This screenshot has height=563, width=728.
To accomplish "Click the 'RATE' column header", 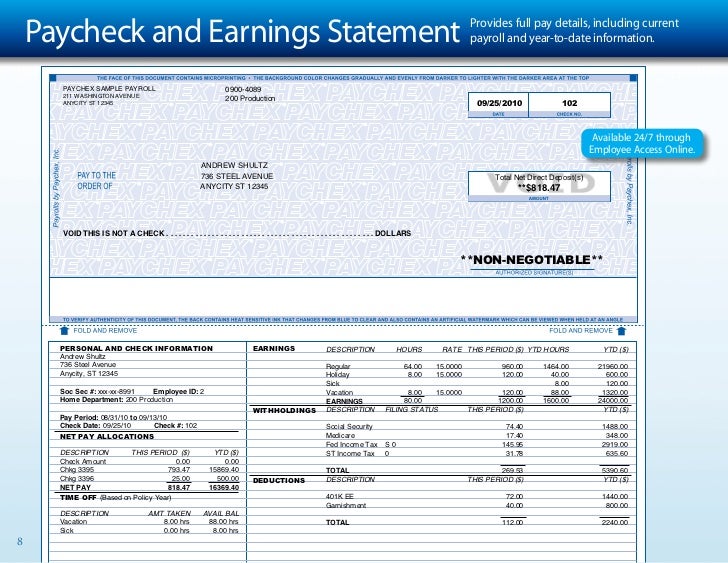I will pyautogui.click(x=452, y=349).
